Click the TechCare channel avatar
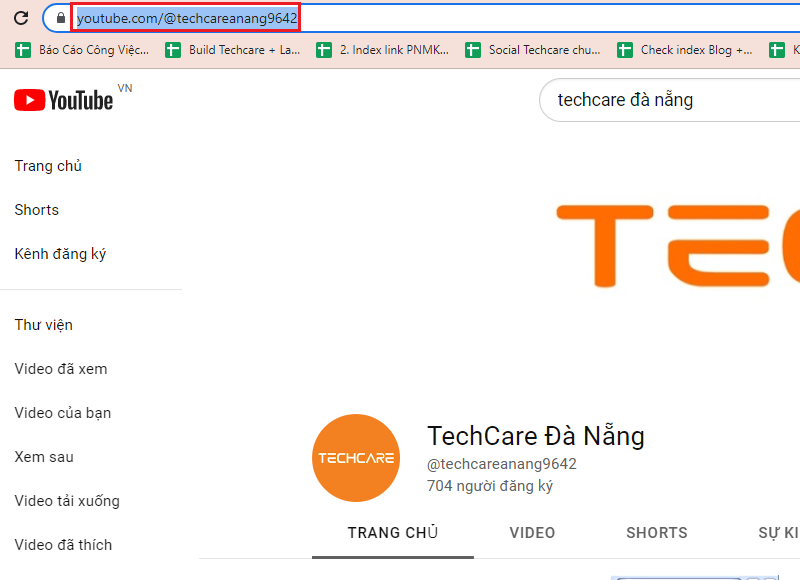 (356, 458)
